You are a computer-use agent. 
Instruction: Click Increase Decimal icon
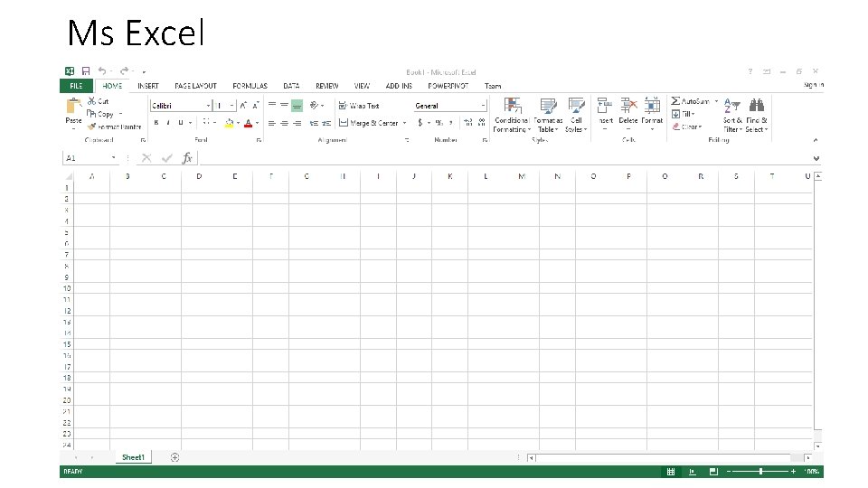tap(468, 122)
